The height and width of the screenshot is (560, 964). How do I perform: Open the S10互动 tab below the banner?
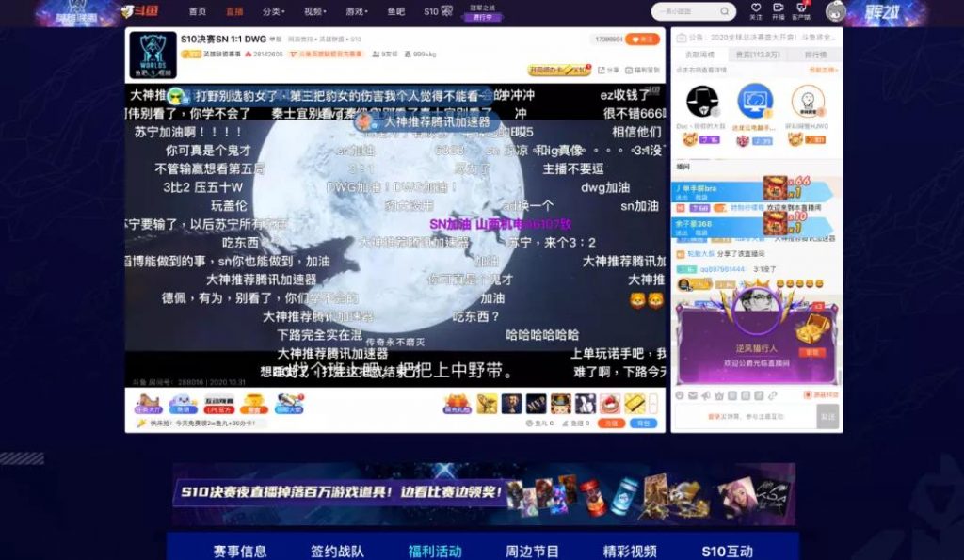pos(728,552)
